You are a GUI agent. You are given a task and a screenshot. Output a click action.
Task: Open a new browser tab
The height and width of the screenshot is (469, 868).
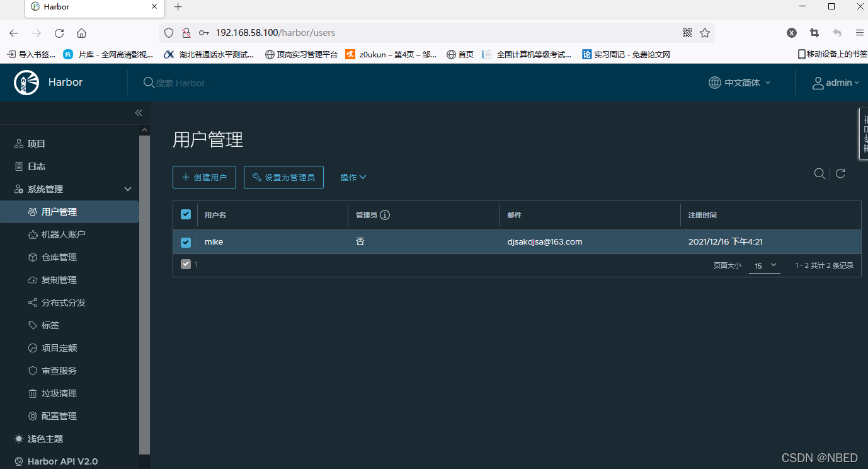coord(178,7)
